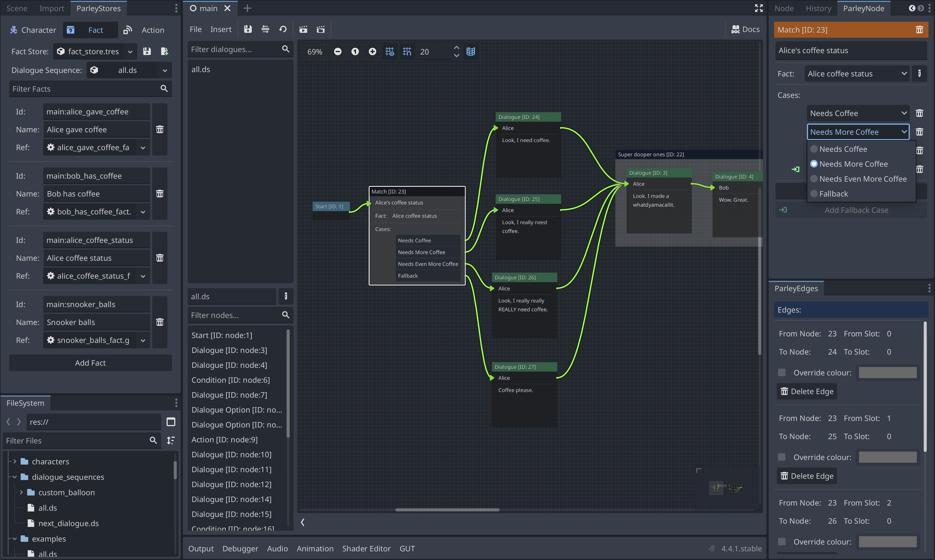Delete the Alice gave coffee fact
The height and width of the screenshot is (560, 935).
click(x=160, y=130)
